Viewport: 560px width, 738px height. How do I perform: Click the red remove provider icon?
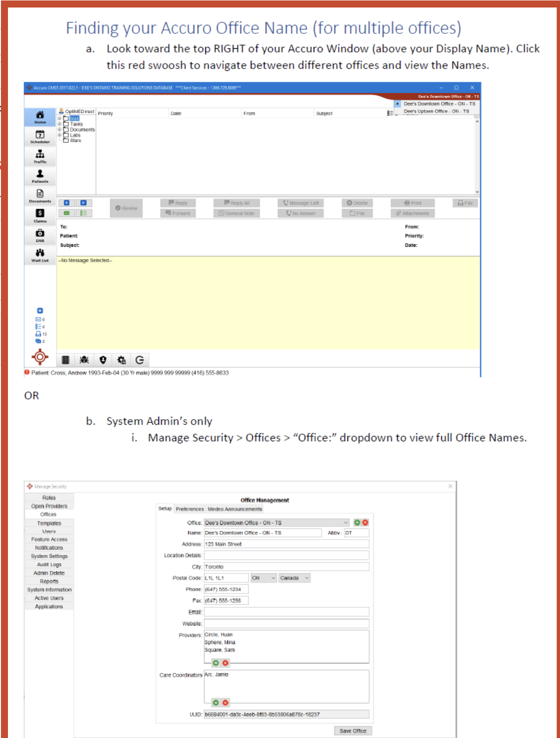coord(226,663)
